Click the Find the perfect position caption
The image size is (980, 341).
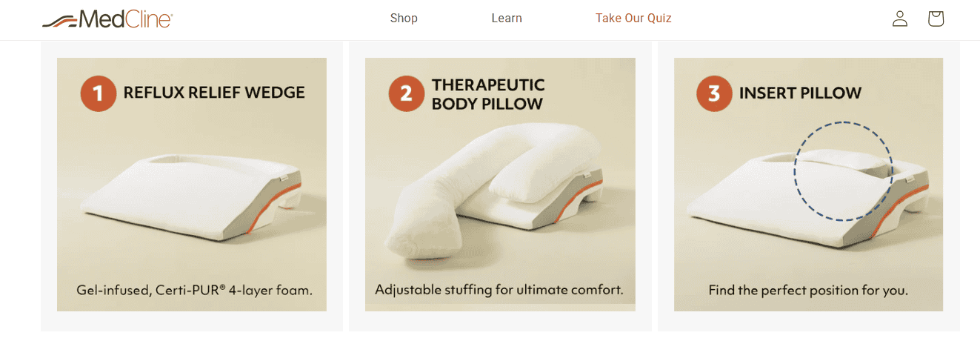pyautogui.click(x=808, y=290)
